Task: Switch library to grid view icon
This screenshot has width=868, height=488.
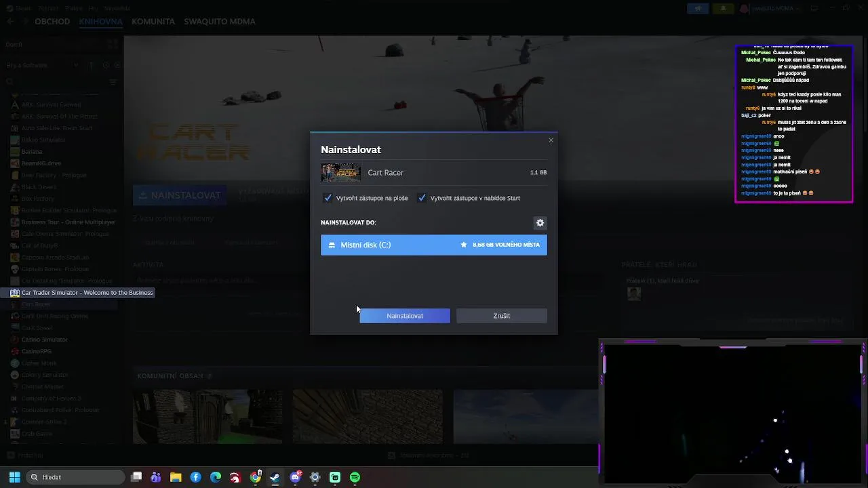Action: coord(113,45)
